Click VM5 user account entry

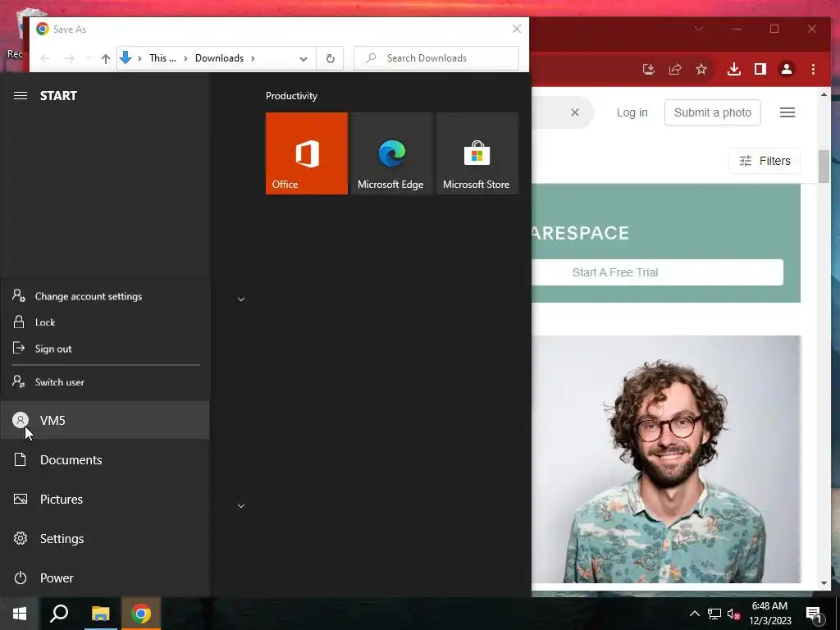pyautogui.click(x=105, y=421)
